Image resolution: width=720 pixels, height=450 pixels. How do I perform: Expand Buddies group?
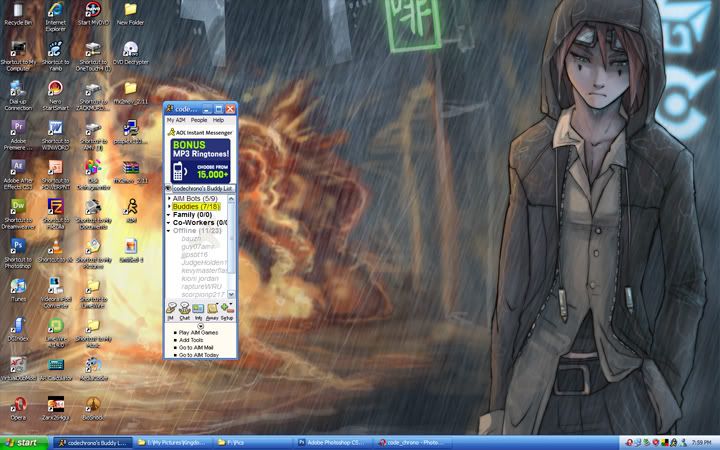169,207
